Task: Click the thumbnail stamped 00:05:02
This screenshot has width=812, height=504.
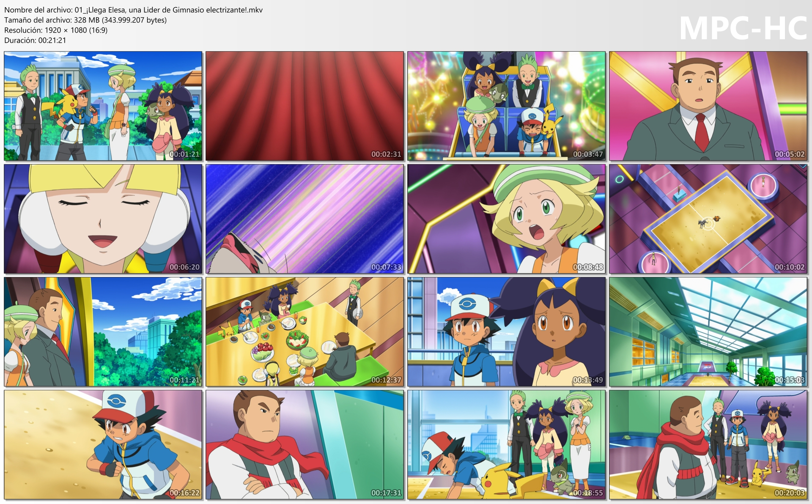Action: click(x=708, y=106)
